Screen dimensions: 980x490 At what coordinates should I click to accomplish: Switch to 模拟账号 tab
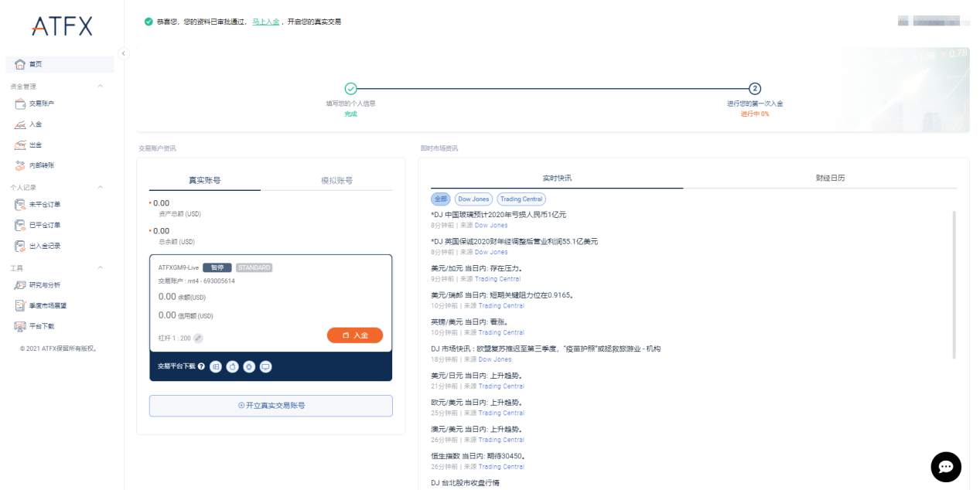click(x=337, y=180)
